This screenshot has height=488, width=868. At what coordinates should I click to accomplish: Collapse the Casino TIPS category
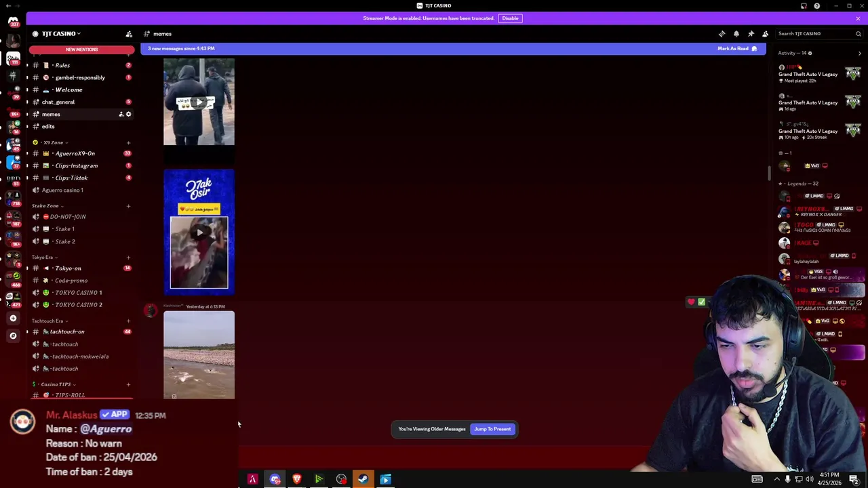[54, 384]
